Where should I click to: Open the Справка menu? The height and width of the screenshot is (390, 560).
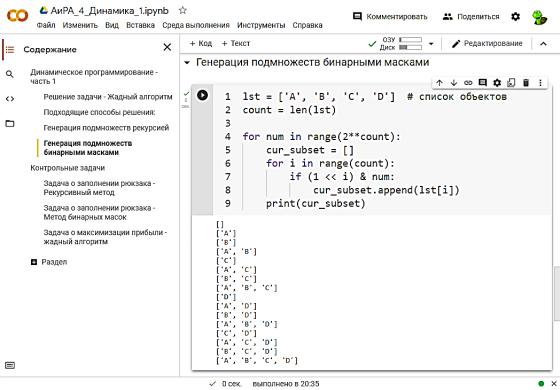tap(308, 25)
